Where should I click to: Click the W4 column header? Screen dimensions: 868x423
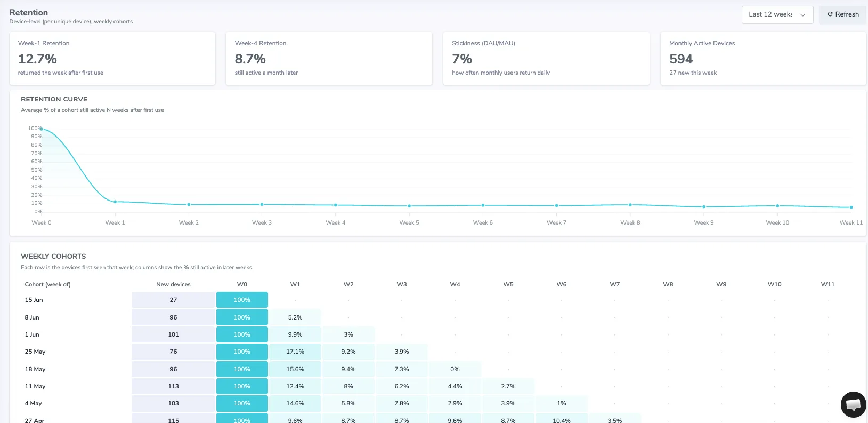[x=455, y=284]
